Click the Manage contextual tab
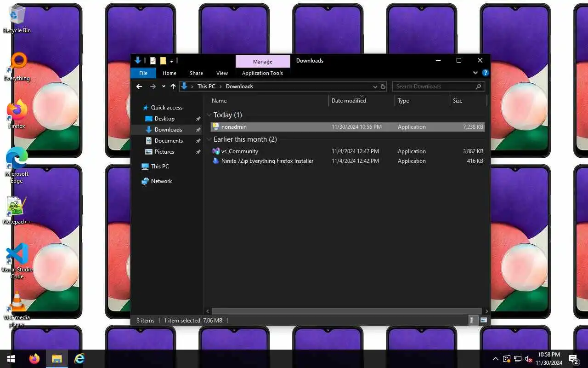Screen dimensions: 588x368 [263, 62]
